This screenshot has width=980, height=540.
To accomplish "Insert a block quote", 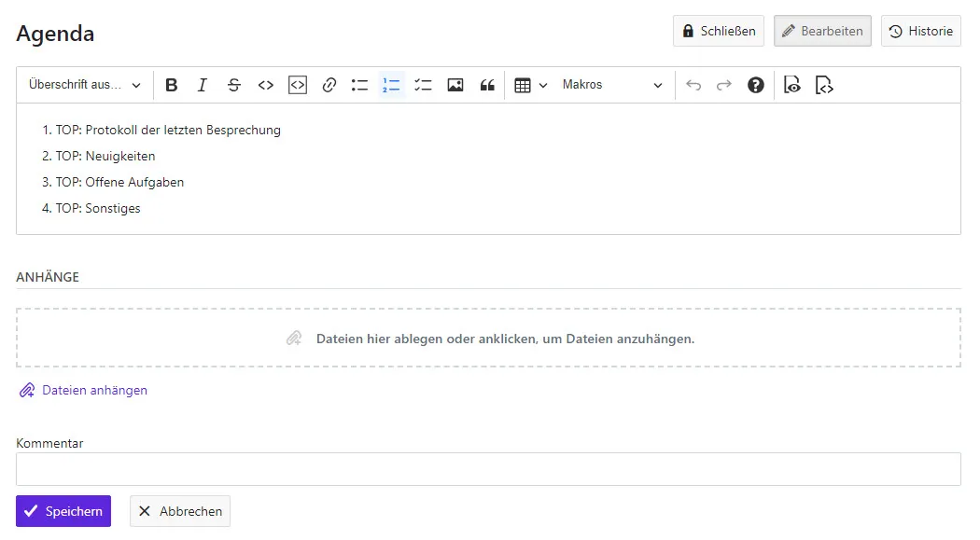I will click(x=487, y=85).
